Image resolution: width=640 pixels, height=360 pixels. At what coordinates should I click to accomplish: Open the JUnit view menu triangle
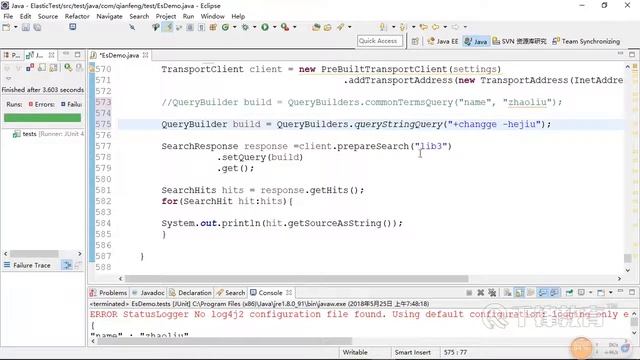pyautogui.click(x=9, y=78)
